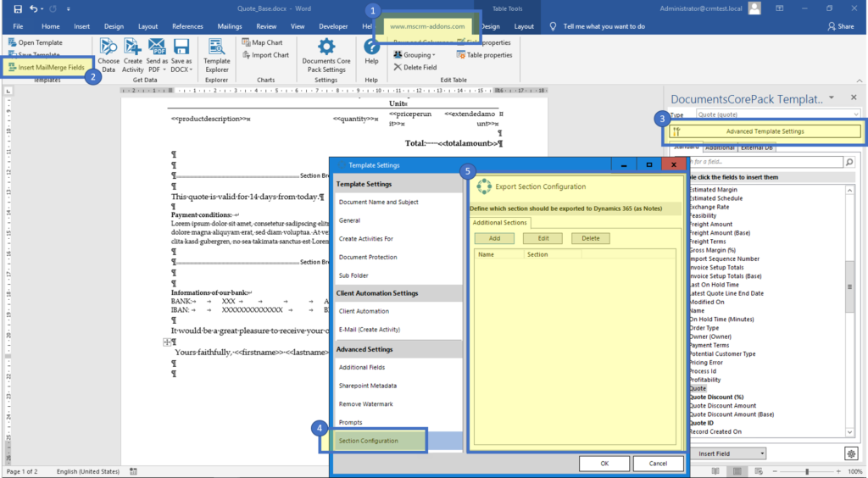Click Map Chart in Charts group
The height and width of the screenshot is (478, 868).
(263, 42)
